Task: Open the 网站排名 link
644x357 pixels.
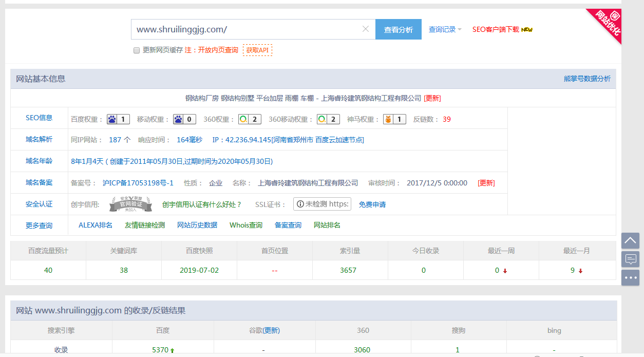Action: tap(327, 225)
